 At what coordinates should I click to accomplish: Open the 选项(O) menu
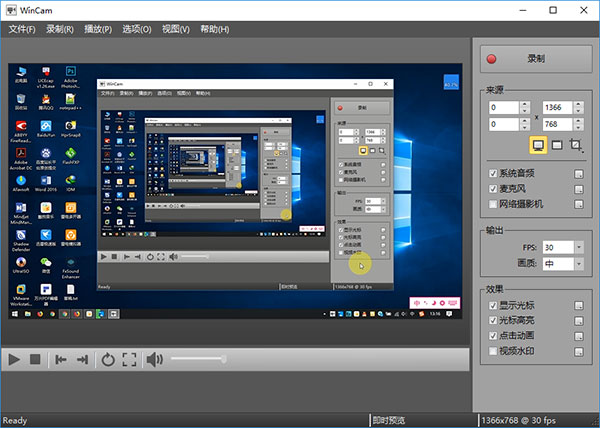pos(137,29)
